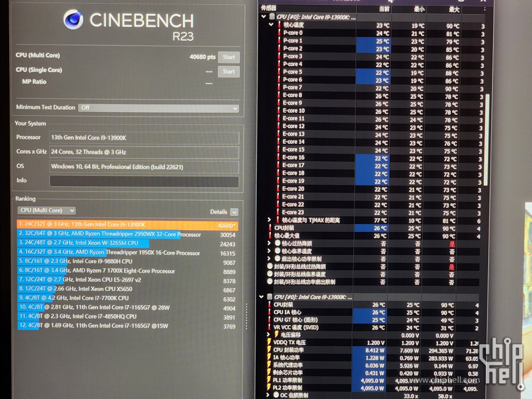Select the Core i9-9880H ranking row
Viewport: 532px width, 399px height.
click(128, 262)
